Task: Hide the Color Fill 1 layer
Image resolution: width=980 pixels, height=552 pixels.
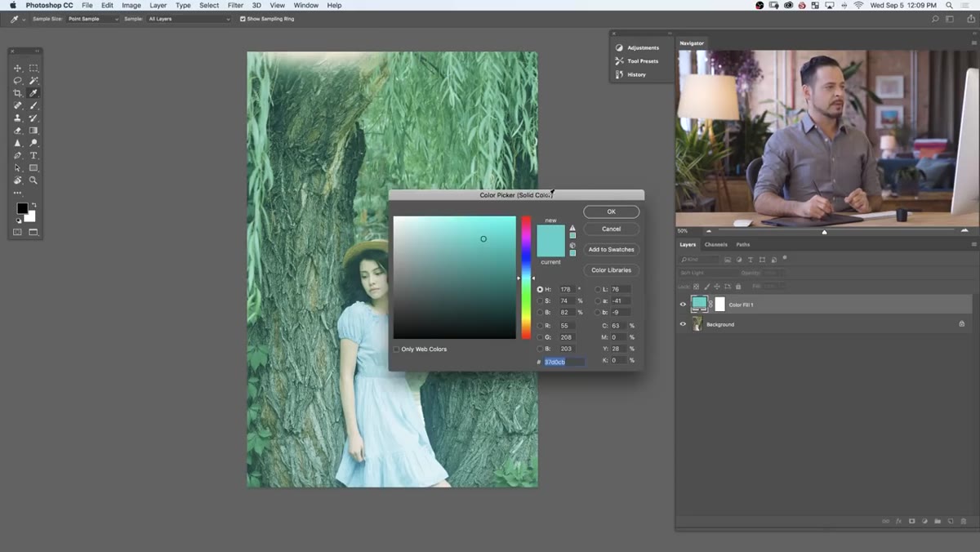Action: 683,305
